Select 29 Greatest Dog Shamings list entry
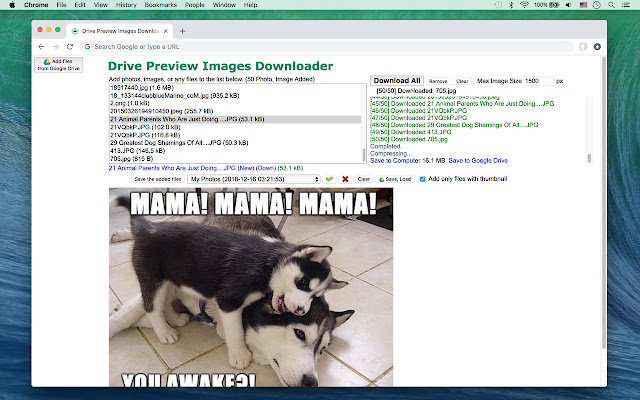Viewport: 640px width, 400px height. click(x=236, y=143)
